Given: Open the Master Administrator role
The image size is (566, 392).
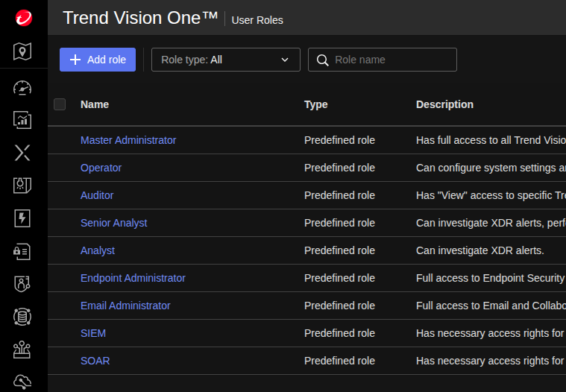Looking at the screenshot, I should (128, 140).
